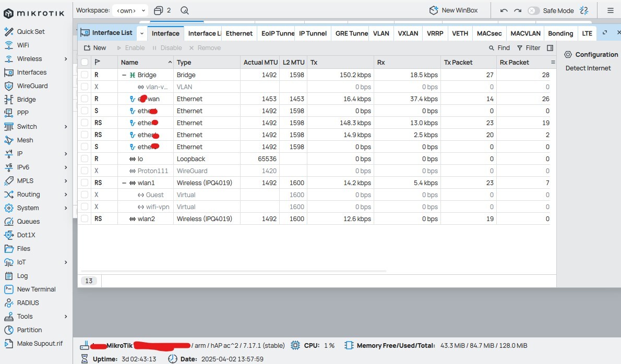Viewport: 621px width, 364px height.
Task: Click the Configuration panel heading
Action: pyautogui.click(x=591, y=55)
